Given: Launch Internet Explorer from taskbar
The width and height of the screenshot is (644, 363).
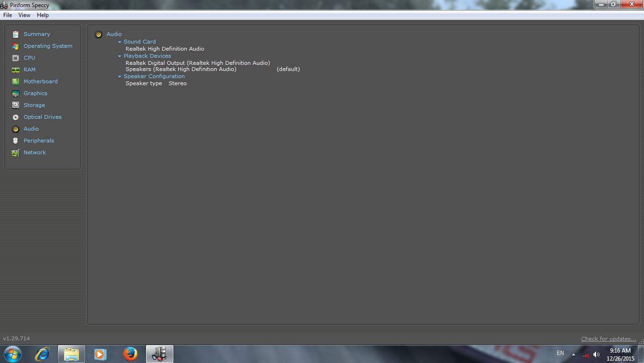Looking at the screenshot, I should (x=42, y=354).
